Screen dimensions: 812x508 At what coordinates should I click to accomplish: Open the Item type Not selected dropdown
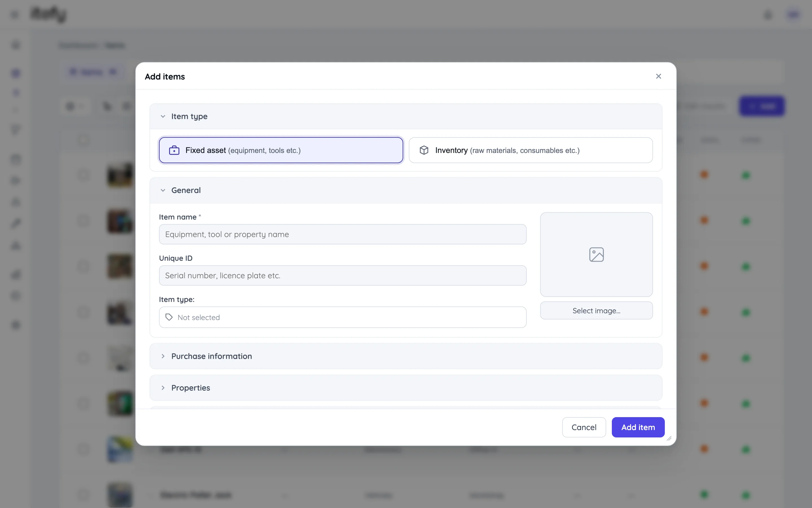point(343,317)
